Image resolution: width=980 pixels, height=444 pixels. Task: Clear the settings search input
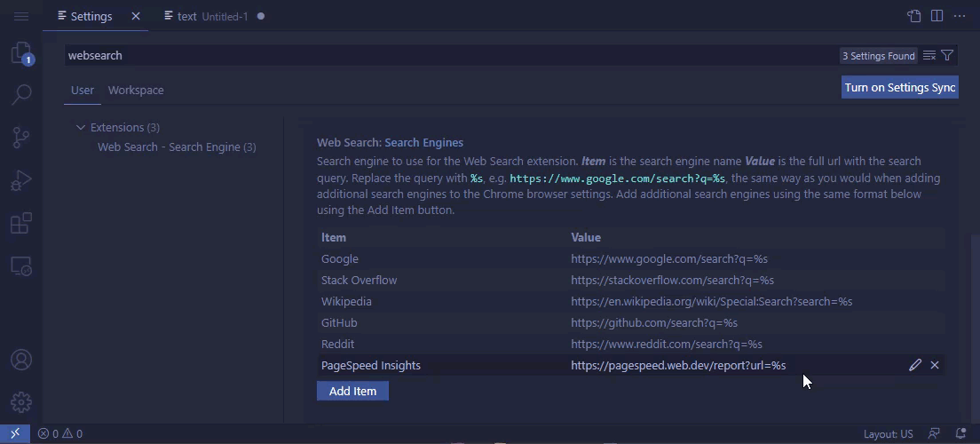[929, 56]
